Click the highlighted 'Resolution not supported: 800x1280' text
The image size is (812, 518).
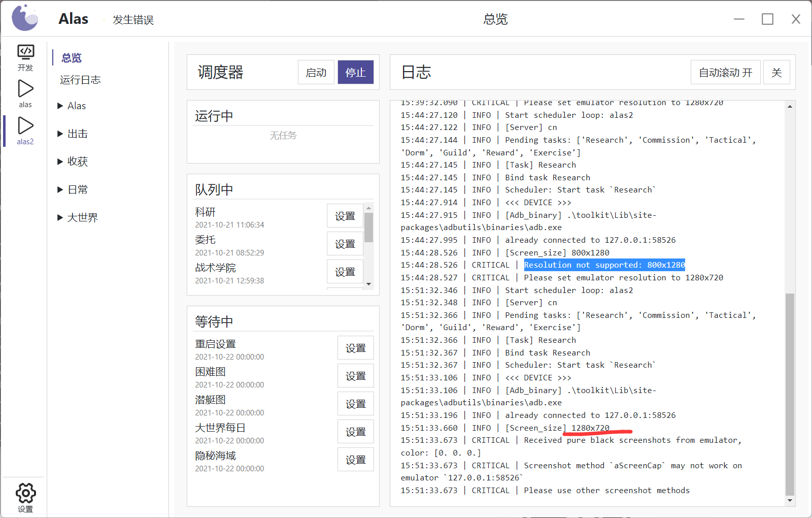pyautogui.click(x=604, y=265)
